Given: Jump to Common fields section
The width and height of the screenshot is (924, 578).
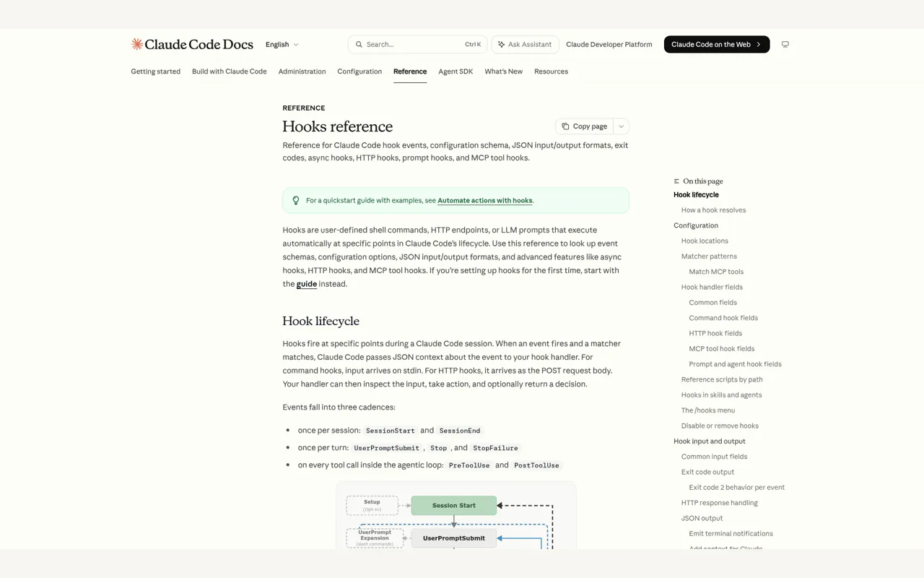Looking at the screenshot, I should (712, 303).
